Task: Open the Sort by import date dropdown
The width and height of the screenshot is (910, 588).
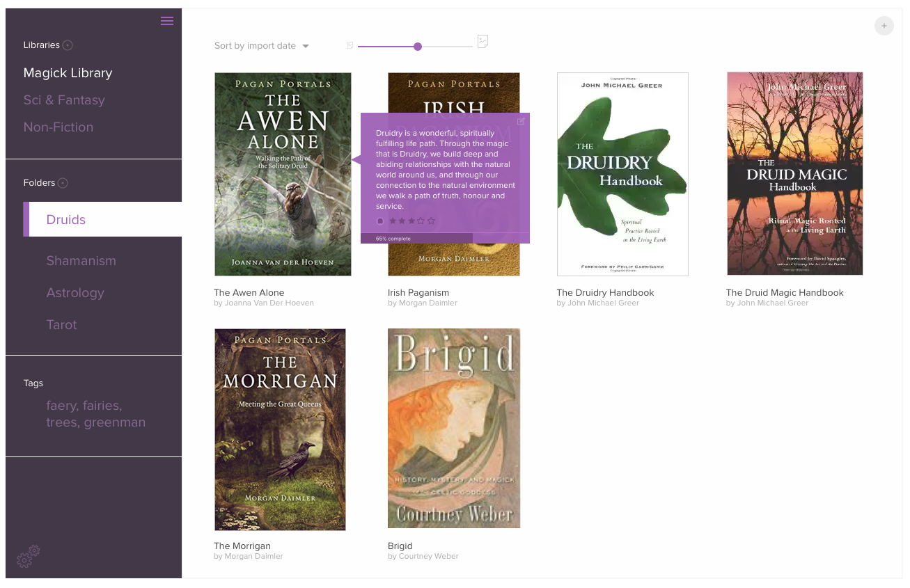Action: (261, 46)
